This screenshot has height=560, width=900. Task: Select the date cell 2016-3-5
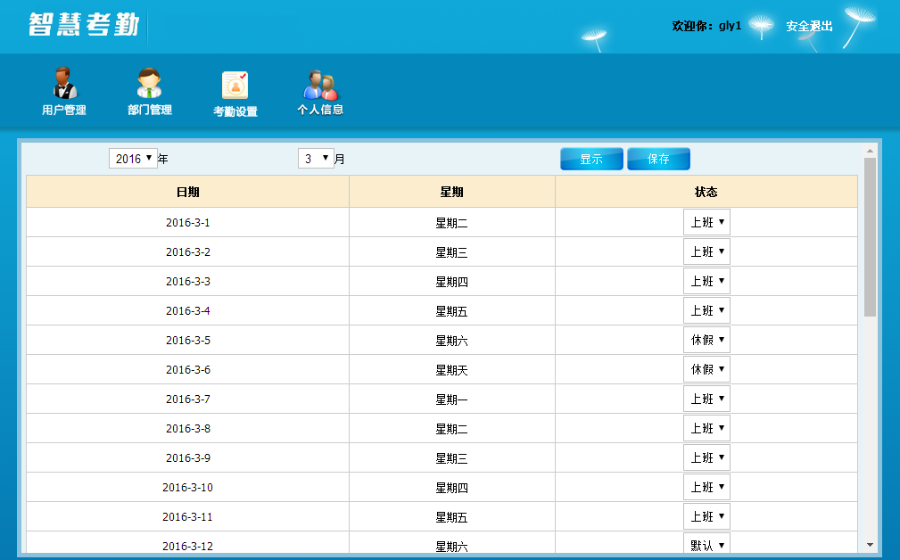pos(188,340)
